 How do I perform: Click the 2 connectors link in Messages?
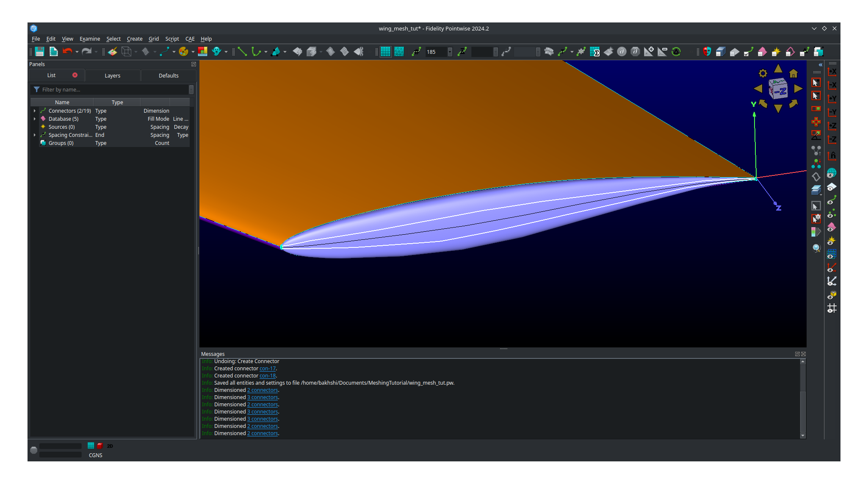[262, 390]
